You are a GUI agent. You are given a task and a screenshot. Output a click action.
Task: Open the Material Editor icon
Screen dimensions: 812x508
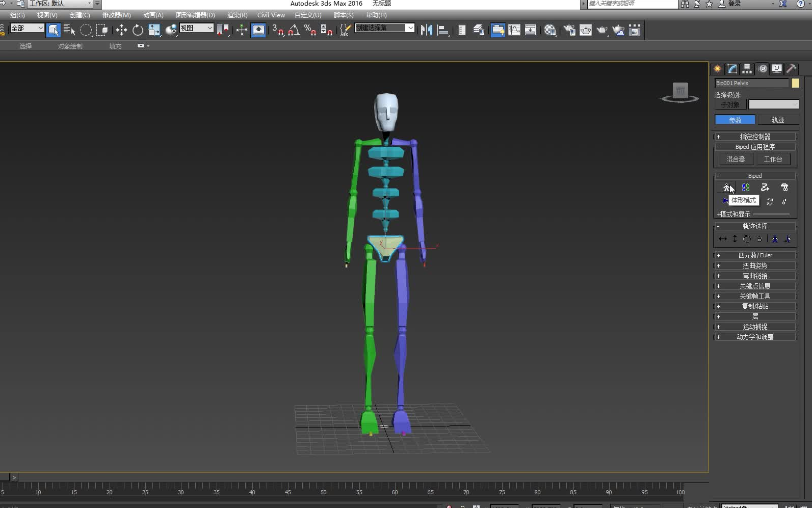(x=549, y=30)
